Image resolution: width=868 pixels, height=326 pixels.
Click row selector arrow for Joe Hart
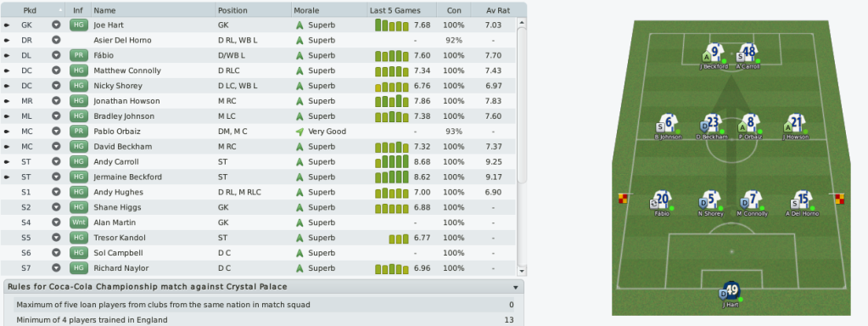click(x=7, y=25)
